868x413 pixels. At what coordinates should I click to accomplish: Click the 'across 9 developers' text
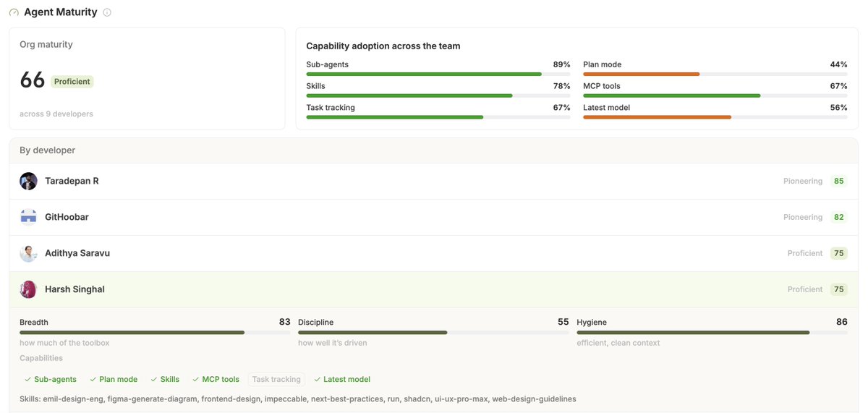click(56, 114)
